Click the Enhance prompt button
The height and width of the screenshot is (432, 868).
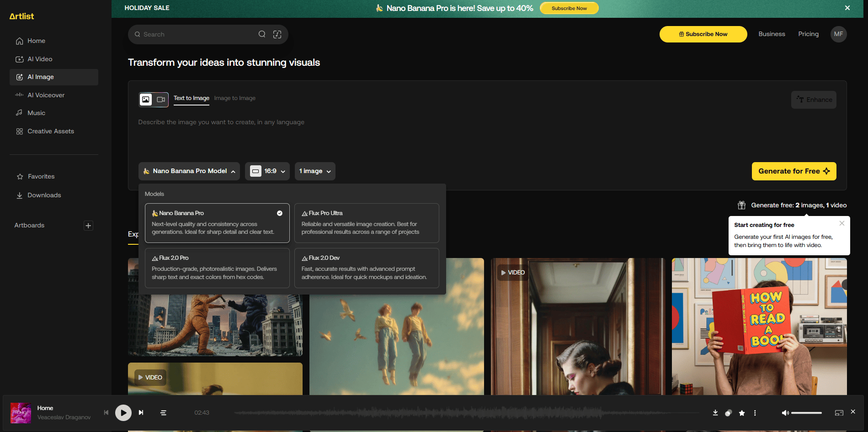click(814, 100)
